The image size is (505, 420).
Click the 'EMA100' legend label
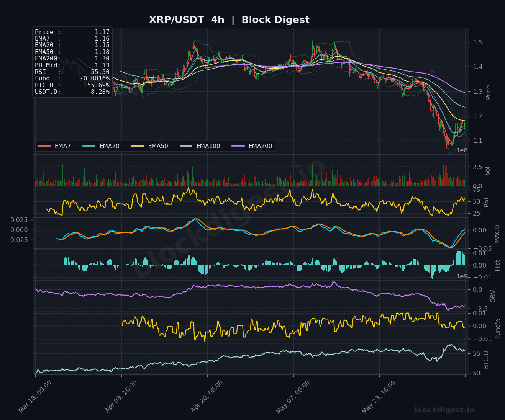(x=208, y=146)
